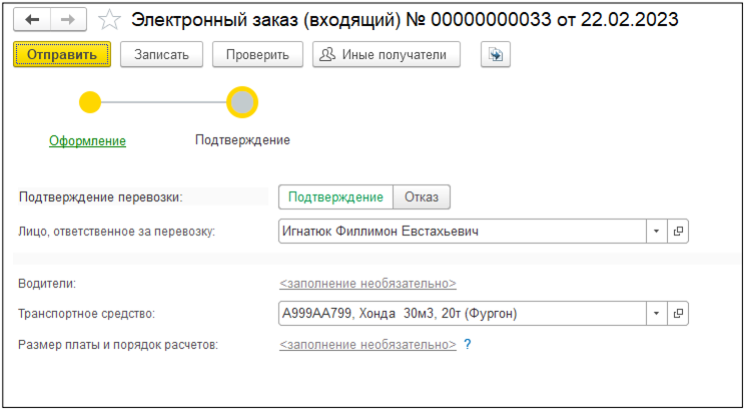Viewport: 744px width, 409px height.
Task: Expand the responsible person dropdown
Action: pos(656,231)
